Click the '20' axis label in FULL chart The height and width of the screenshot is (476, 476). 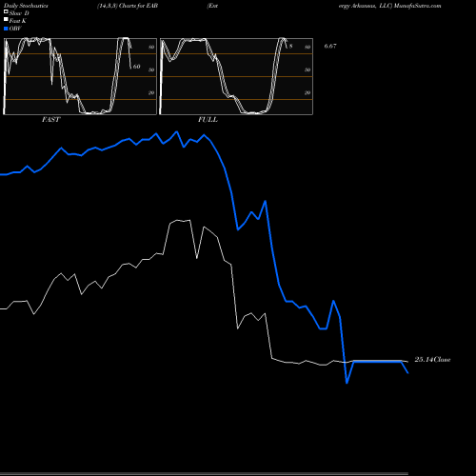click(307, 93)
